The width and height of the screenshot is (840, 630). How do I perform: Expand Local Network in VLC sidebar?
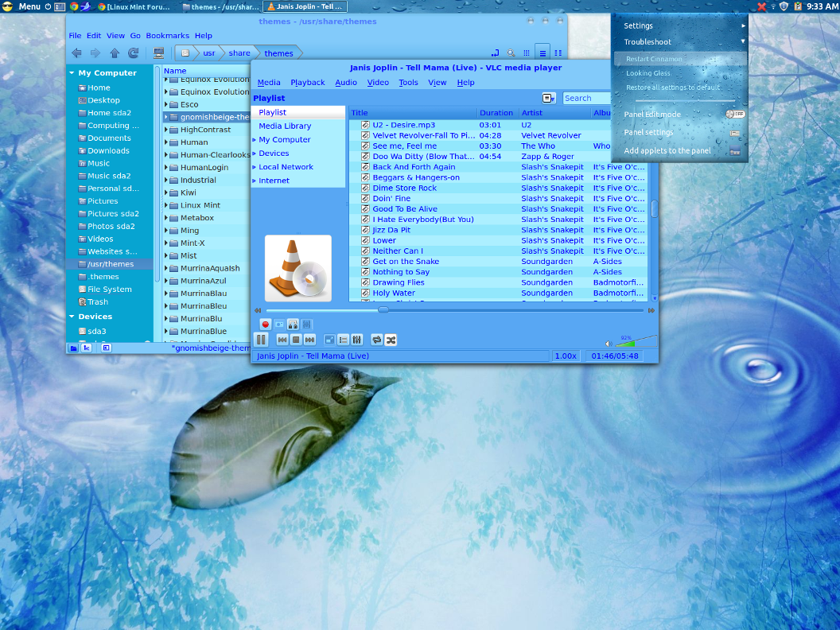pyautogui.click(x=255, y=167)
